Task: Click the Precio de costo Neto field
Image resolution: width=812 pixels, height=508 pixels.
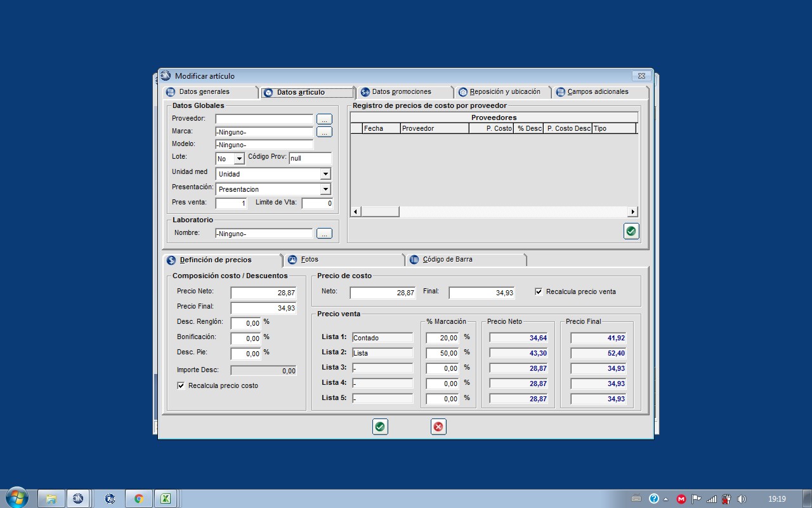Action: coord(383,293)
